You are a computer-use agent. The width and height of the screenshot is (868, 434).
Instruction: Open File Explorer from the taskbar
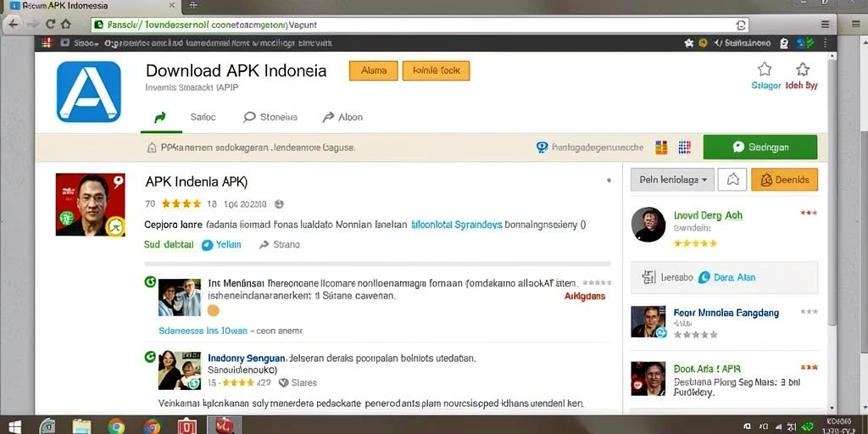(81, 426)
